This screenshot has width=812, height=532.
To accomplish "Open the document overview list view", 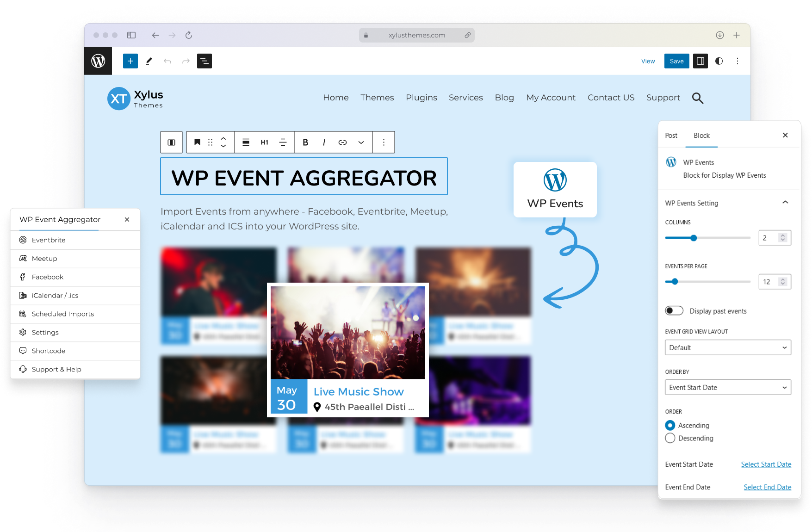I will 204,61.
